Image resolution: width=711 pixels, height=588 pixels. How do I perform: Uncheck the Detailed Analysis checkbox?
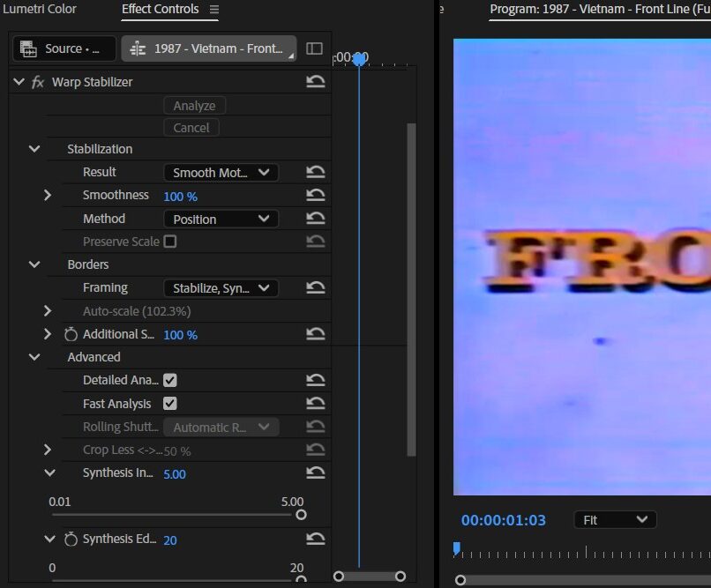tap(170, 380)
